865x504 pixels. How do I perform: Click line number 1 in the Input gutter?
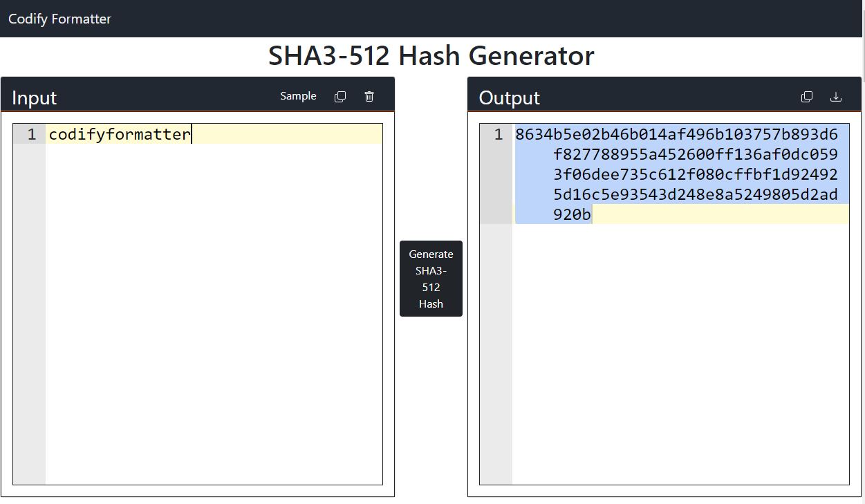pos(30,133)
